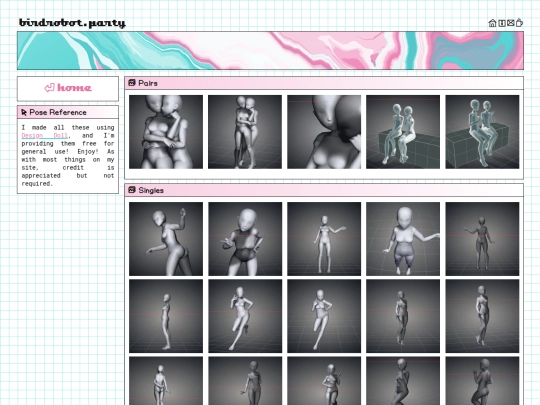Image resolution: width=540 pixels, height=405 pixels.
Task: Click the marbled pink and teal banner
Action: (x=270, y=51)
